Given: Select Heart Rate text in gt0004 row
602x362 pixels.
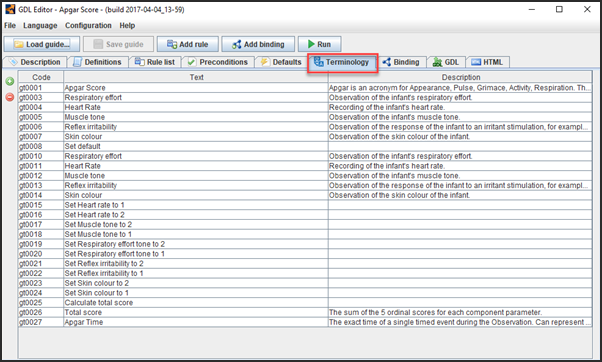Looking at the screenshot, I should [196, 107].
